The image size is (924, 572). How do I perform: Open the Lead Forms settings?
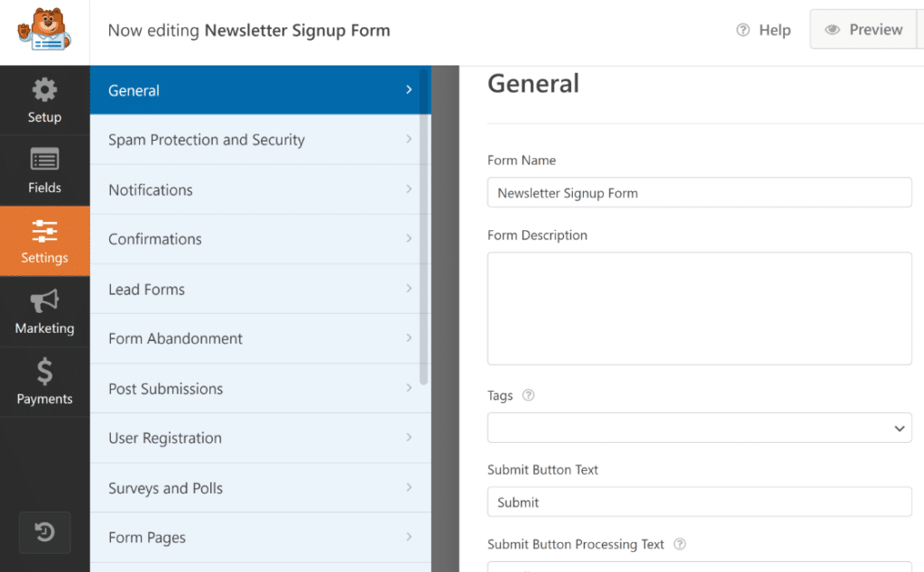pos(260,289)
